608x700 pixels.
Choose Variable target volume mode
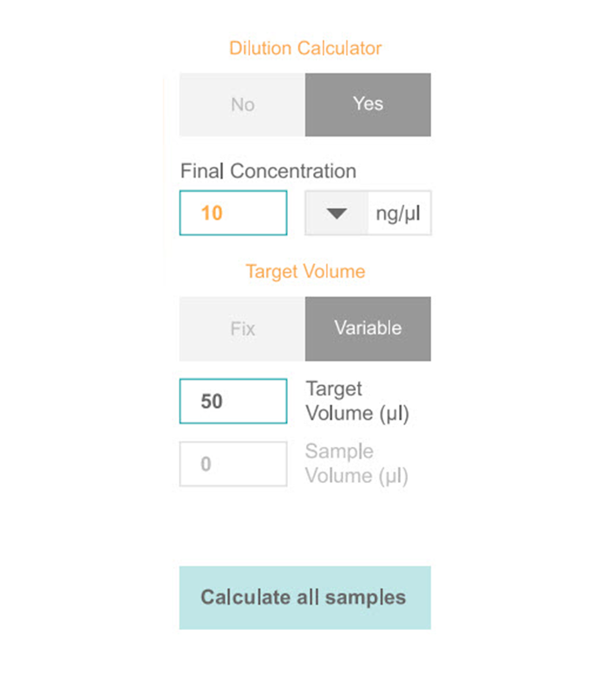368,329
